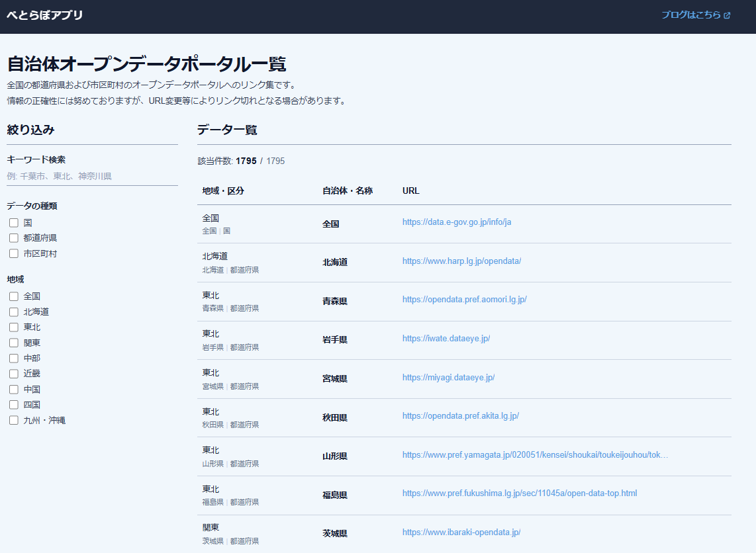Viewport: 756px width, 553px height.
Task: Open the ブログはこちら link
Action: 696,15
